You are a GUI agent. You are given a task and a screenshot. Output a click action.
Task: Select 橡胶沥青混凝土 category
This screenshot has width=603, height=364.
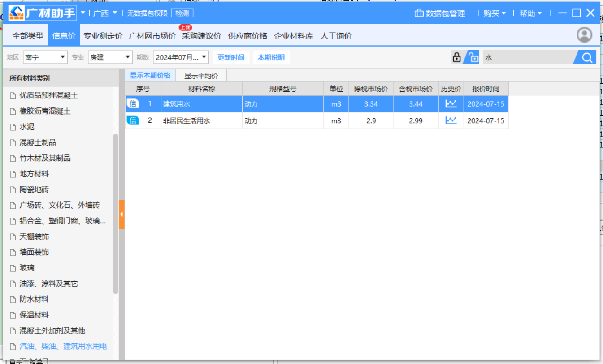(x=45, y=111)
